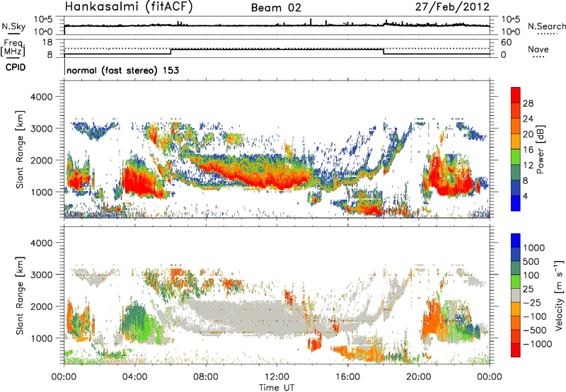Screen dimensions: 566x392
Task: Click the Hankasalmi (fitACF) plot title
Action: 129,6
